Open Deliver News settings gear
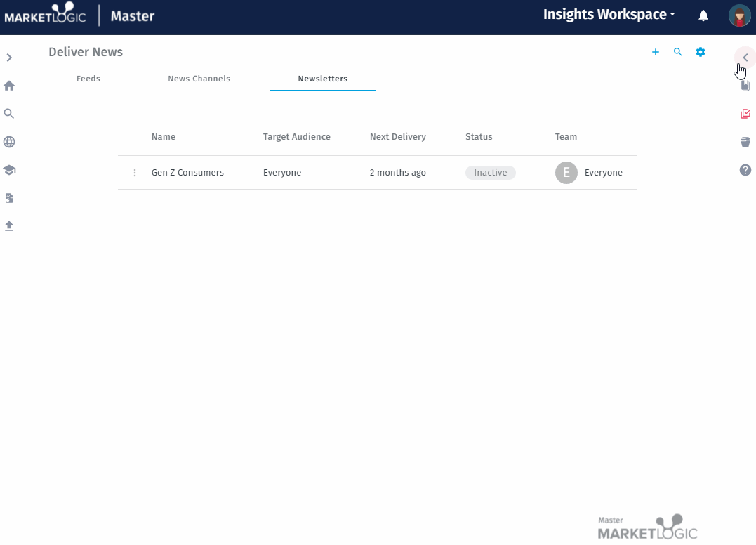Screen dimensions: 756x545 [x=701, y=52]
